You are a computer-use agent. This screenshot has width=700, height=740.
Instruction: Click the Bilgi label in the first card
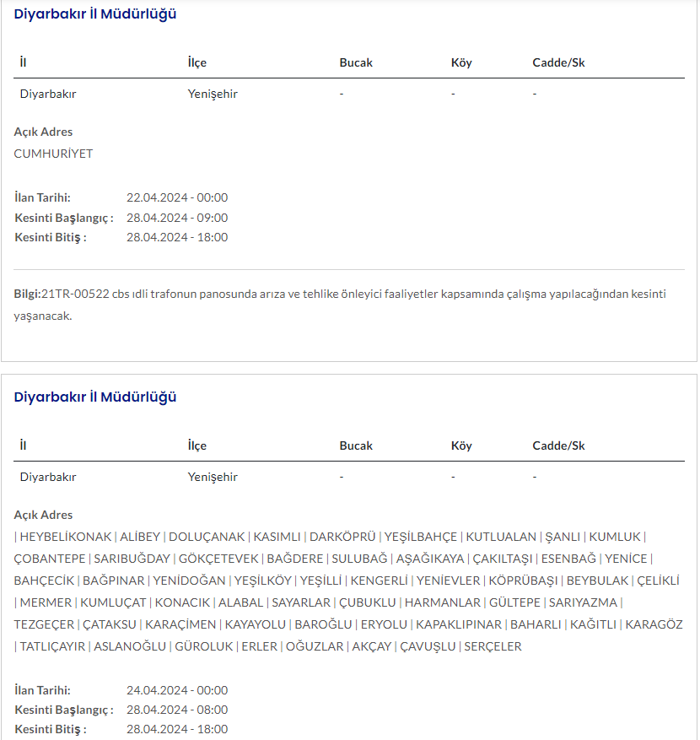point(27,294)
